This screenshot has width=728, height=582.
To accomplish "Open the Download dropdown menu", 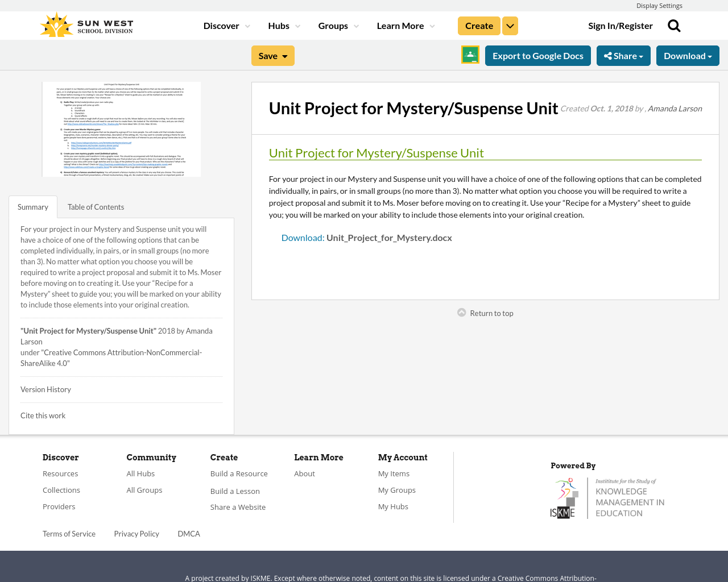I will pyautogui.click(x=688, y=55).
